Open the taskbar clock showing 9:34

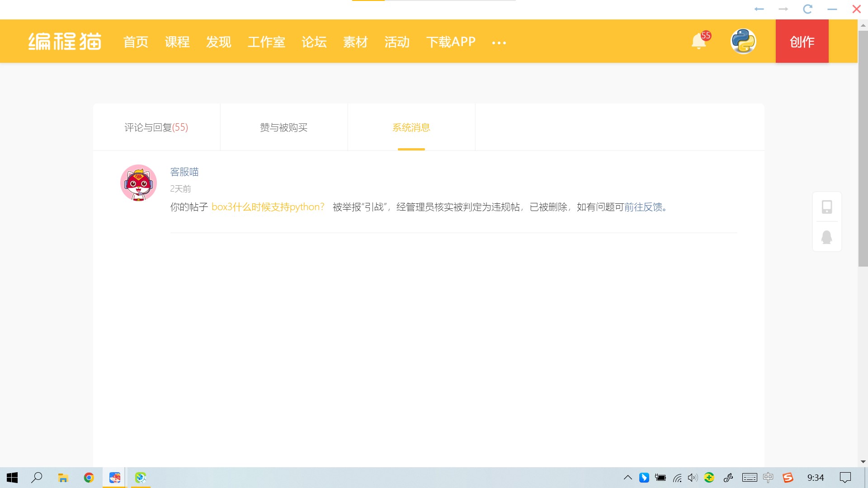pos(816,478)
